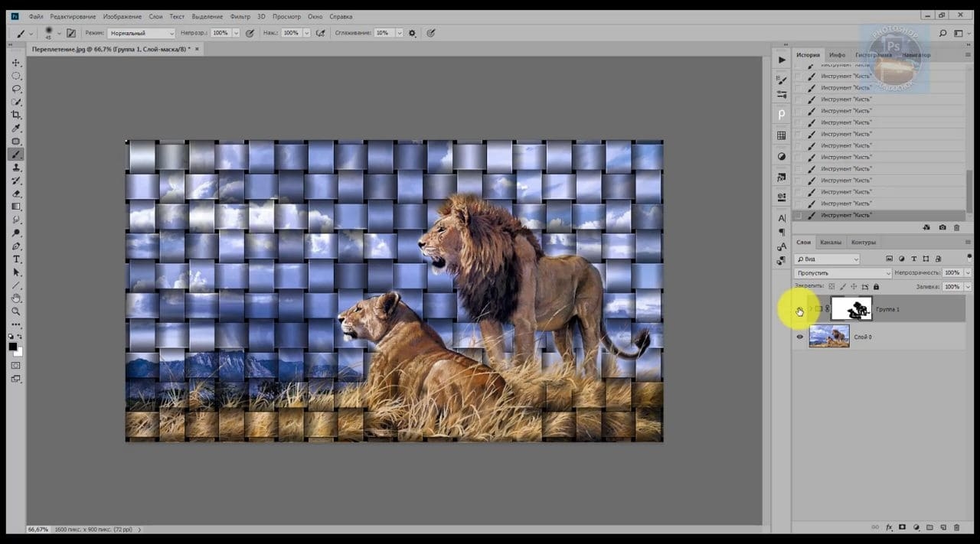Select the Elliptical Marquee tool
This screenshot has height=544, width=980.
click(16, 76)
